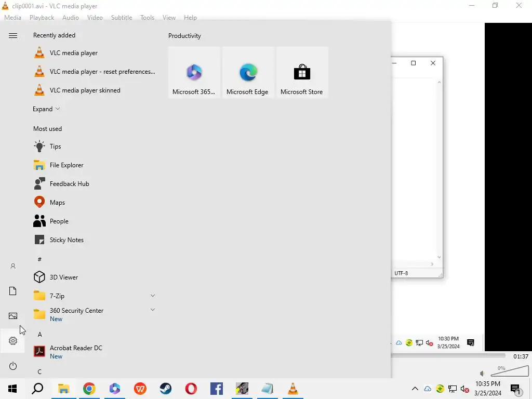
Task: Open Facebook from the taskbar
Action: [217, 389]
